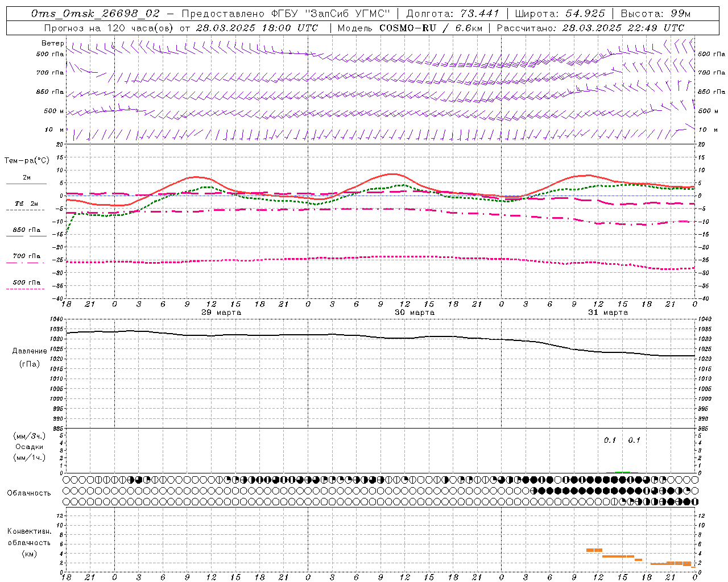The image size is (728, 582).
Task: Click the Давление panel label
Action: pyautogui.click(x=30, y=351)
